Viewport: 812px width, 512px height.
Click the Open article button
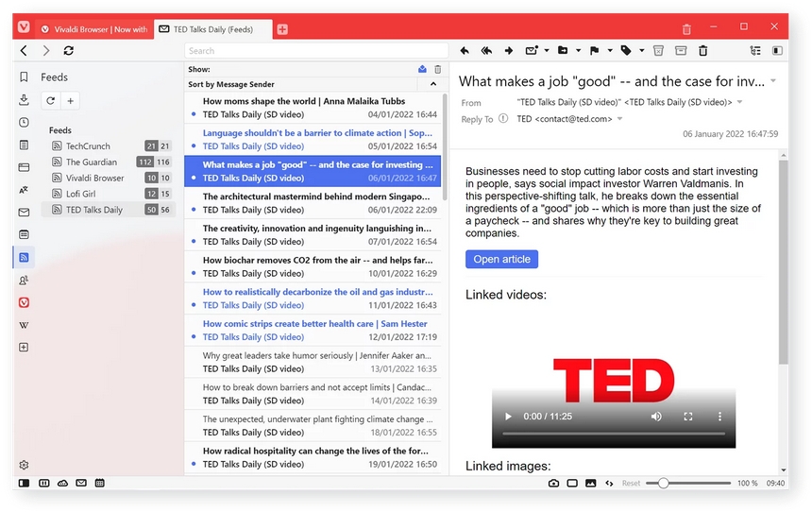tap(501, 259)
